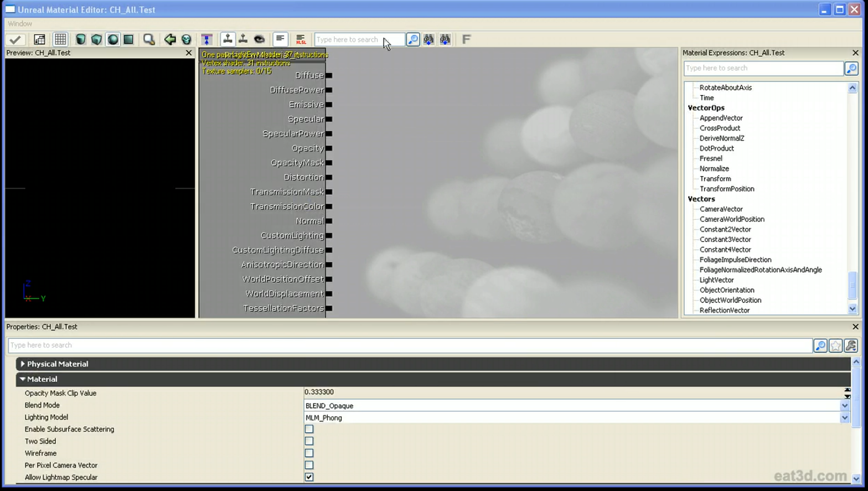Select the Normalize expression

[x=714, y=169]
